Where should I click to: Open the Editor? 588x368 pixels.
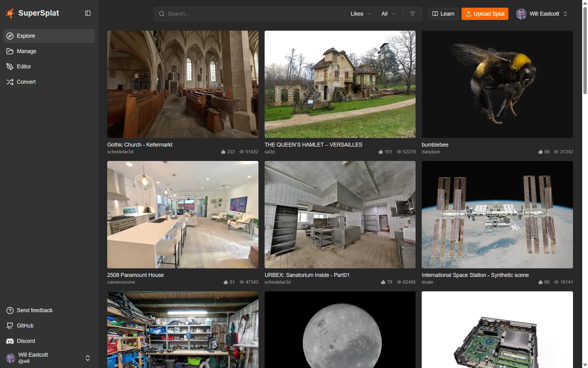[49, 67]
